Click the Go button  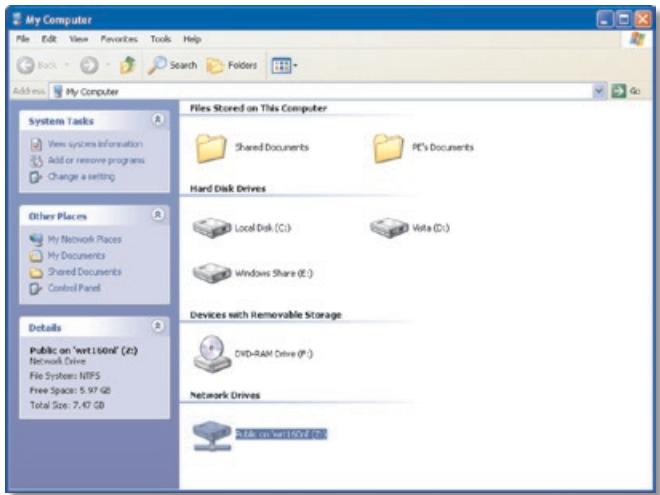(626, 91)
